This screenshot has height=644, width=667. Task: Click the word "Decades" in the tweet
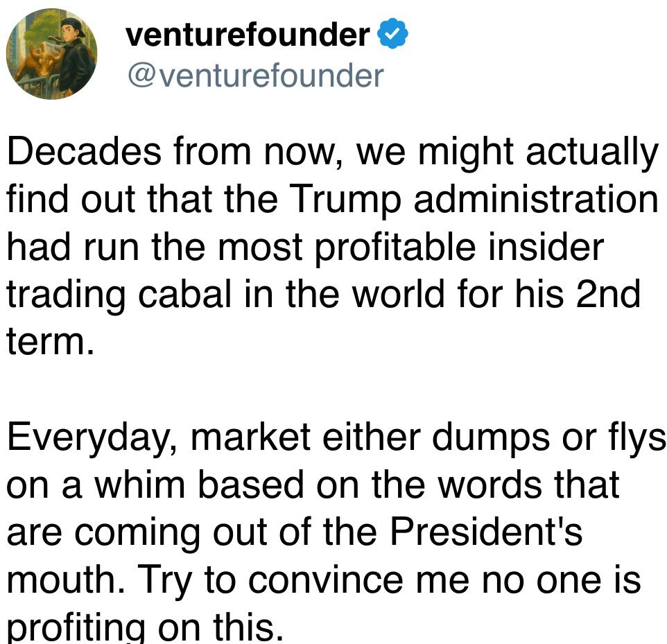click(x=84, y=152)
